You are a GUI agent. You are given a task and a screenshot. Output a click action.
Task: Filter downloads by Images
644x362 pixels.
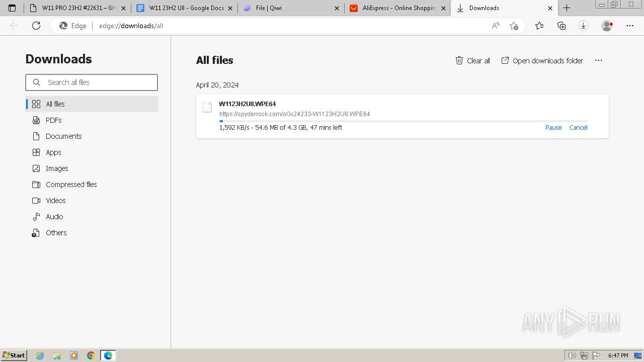click(x=92, y=168)
